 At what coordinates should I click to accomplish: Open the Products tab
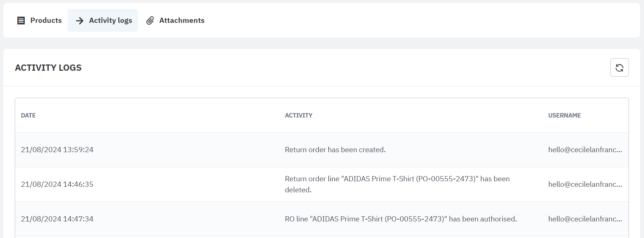click(x=46, y=20)
